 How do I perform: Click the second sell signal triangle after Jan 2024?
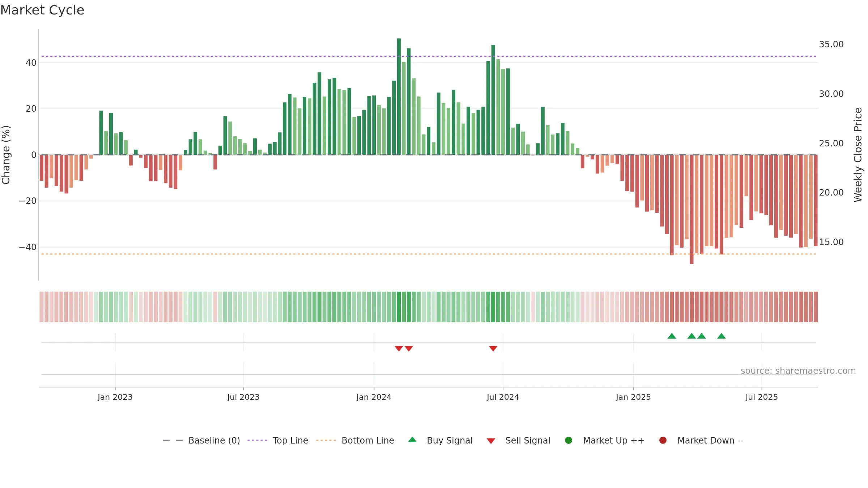pyautogui.click(x=409, y=348)
